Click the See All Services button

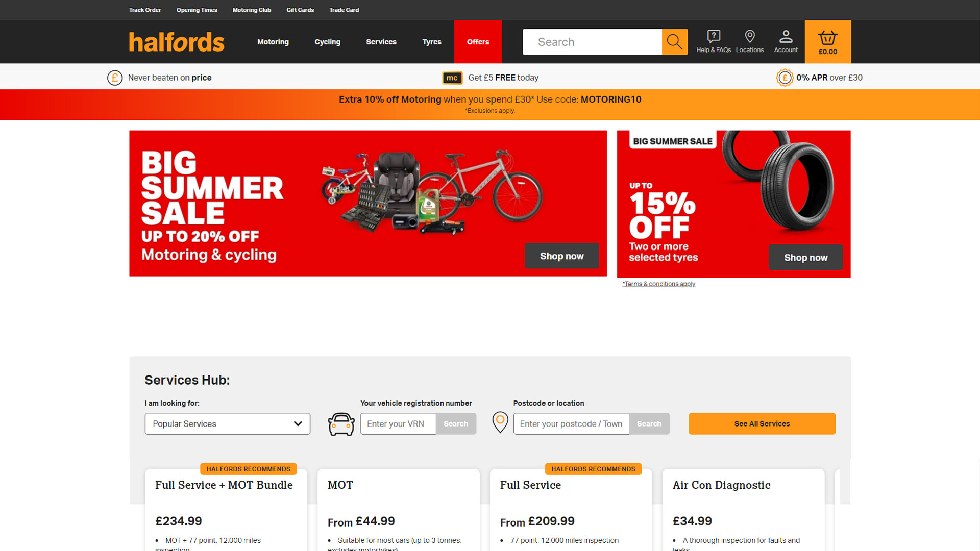coord(762,424)
